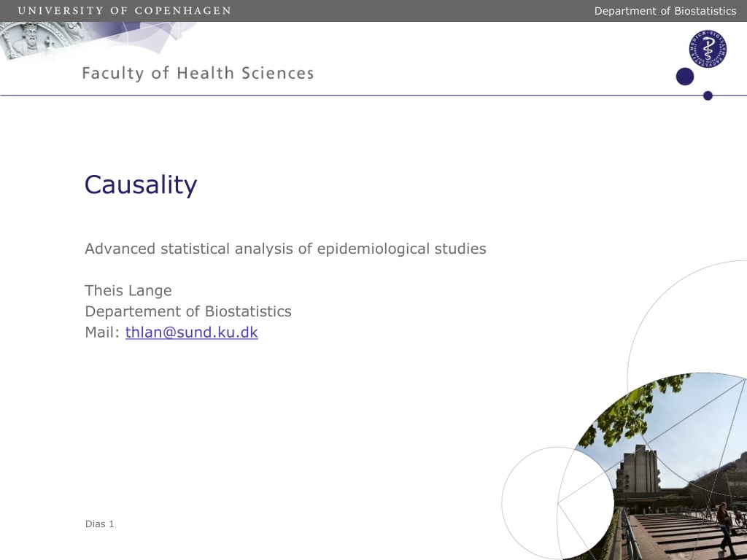Click the 'Department of Biostatistics' header label
Image resolution: width=747 pixels, height=560 pixels.
click(x=665, y=11)
